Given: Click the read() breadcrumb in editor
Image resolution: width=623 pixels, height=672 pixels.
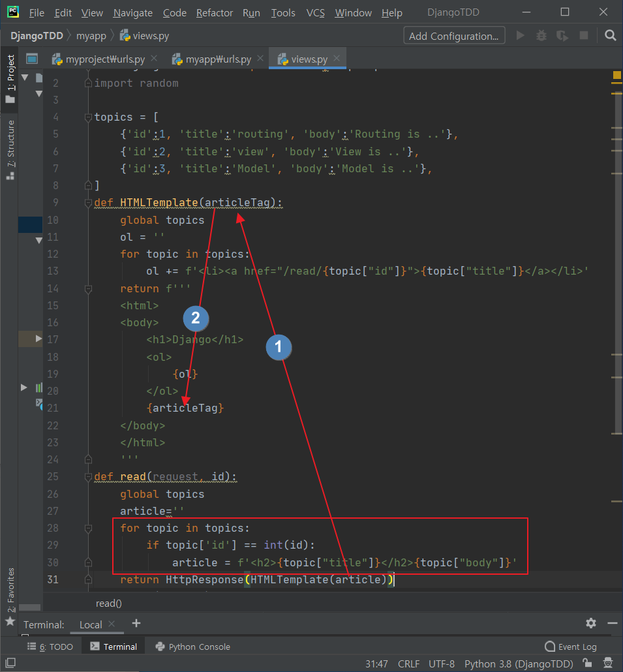Looking at the screenshot, I should coord(109,603).
